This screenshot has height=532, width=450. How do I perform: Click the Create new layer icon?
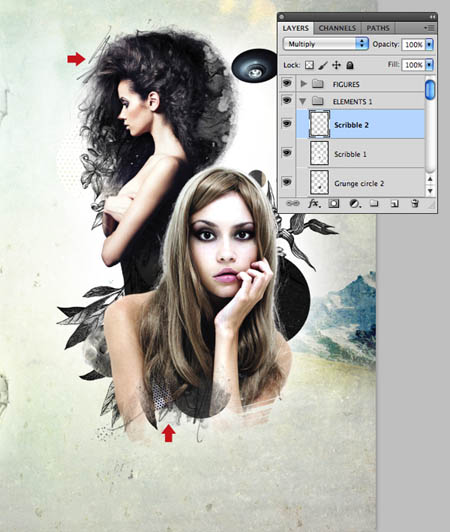click(x=394, y=204)
